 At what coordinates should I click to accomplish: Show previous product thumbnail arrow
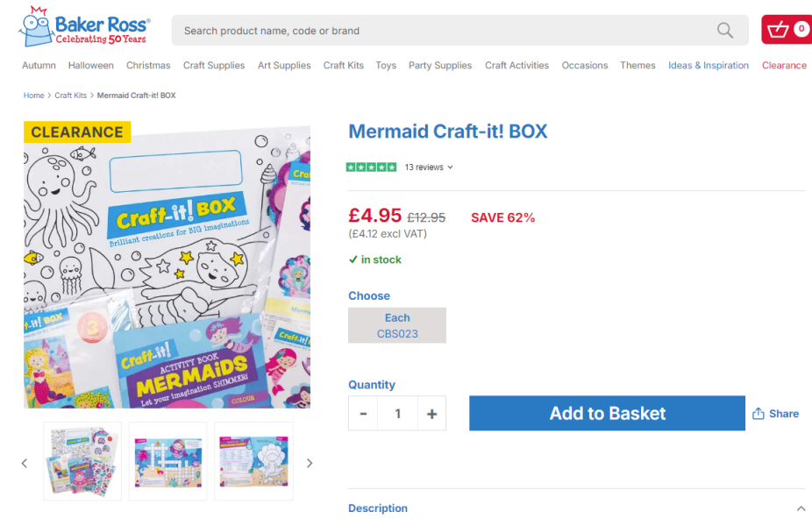(x=25, y=463)
